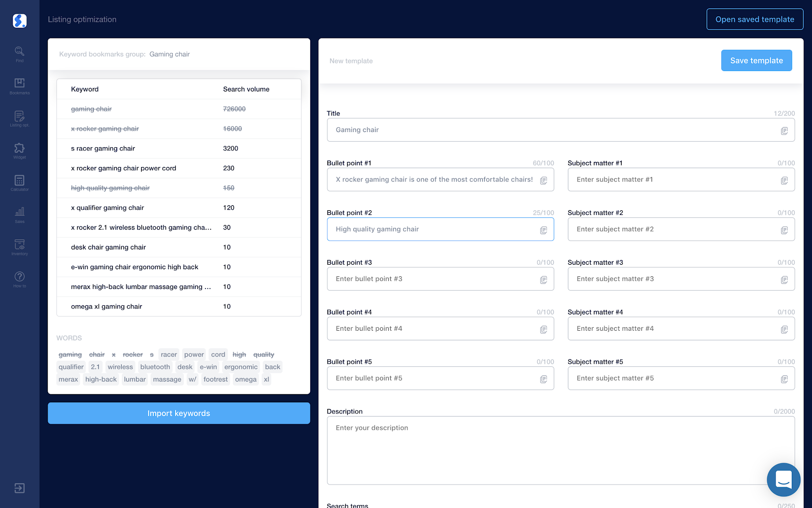Open the chat support bubble

pyautogui.click(x=784, y=480)
